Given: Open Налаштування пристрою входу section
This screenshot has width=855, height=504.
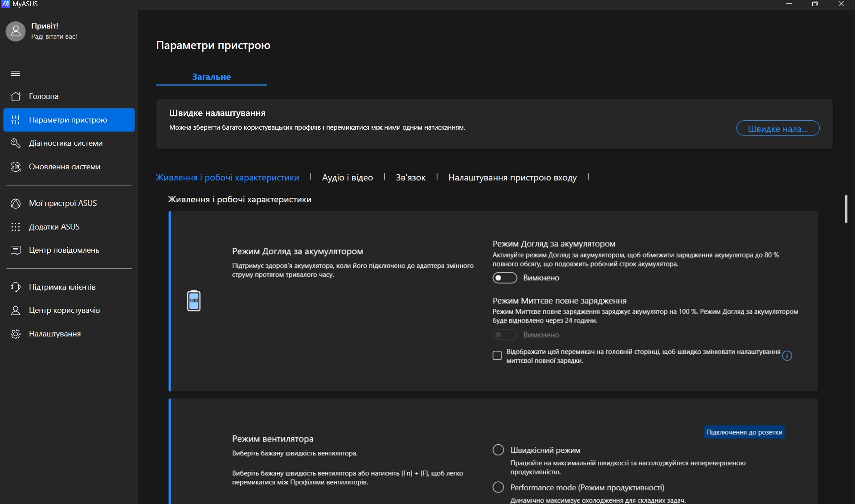Looking at the screenshot, I should pos(512,177).
